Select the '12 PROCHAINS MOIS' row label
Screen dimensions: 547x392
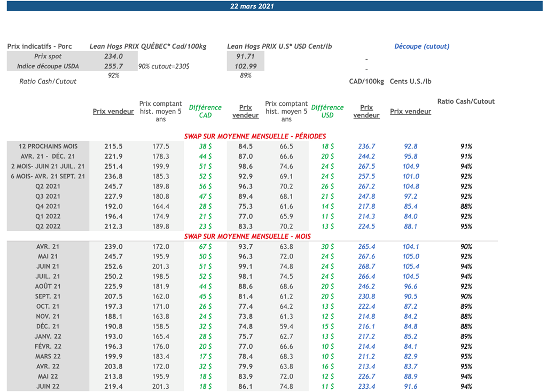(x=48, y=146)
